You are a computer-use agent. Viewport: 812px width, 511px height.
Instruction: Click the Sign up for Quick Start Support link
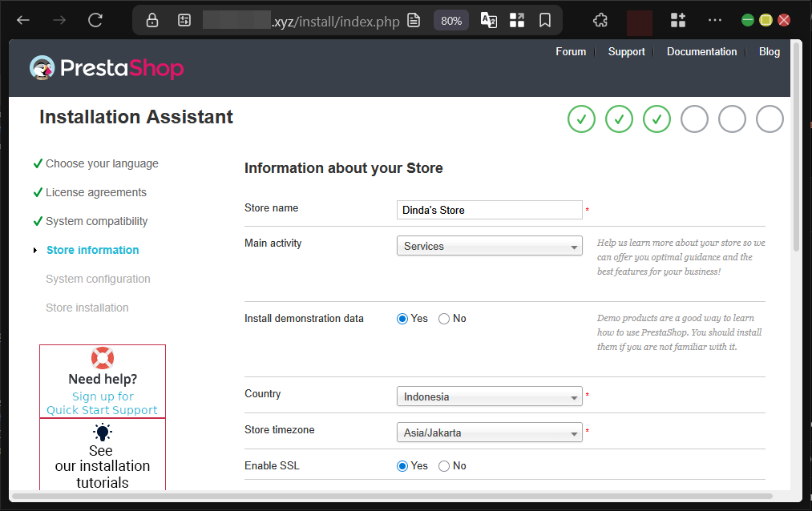click(102, 403)
